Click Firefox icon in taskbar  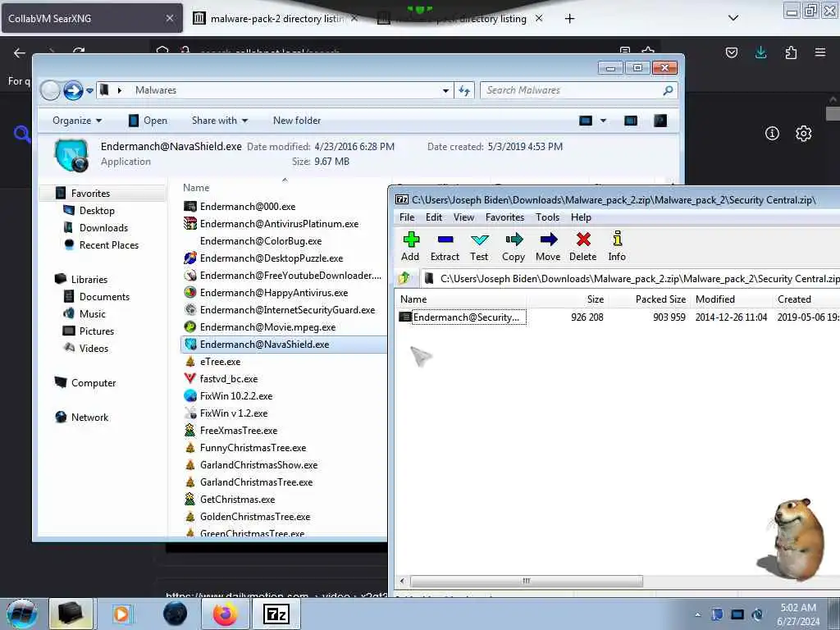225,614
